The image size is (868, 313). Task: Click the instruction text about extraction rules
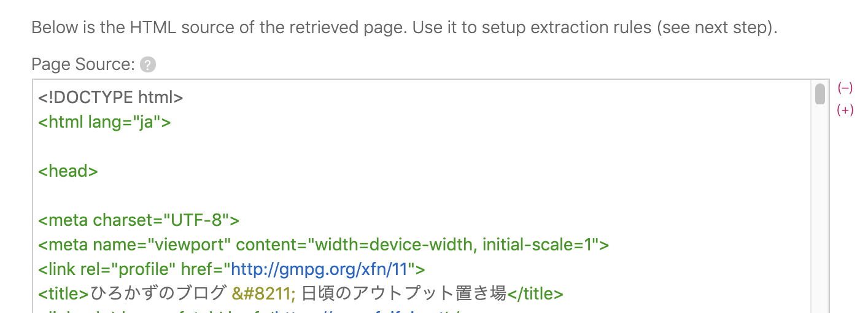(405, 28)
